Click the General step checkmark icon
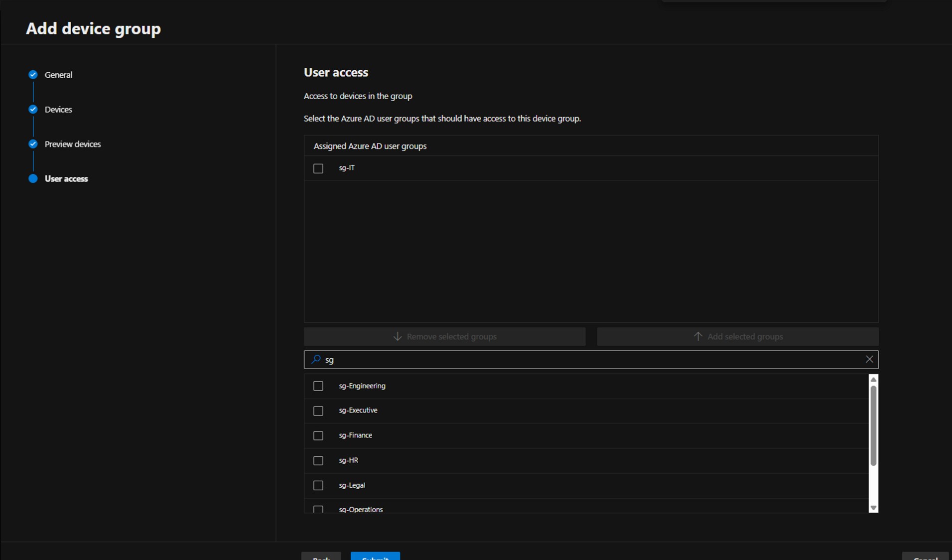Viewport: 952px width, 560px height. coord(33,75)
